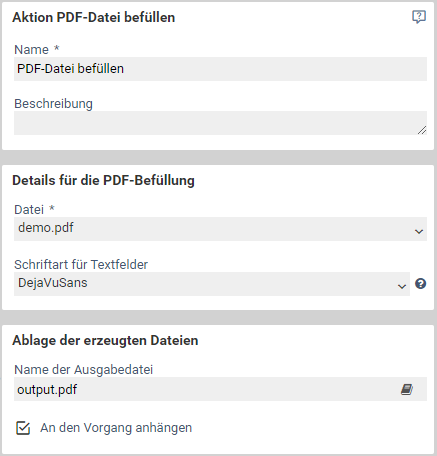The height and width of the screenshot is (456, 437).
Task: Open the DejaVuSans font selector
Action: [212, 284]
